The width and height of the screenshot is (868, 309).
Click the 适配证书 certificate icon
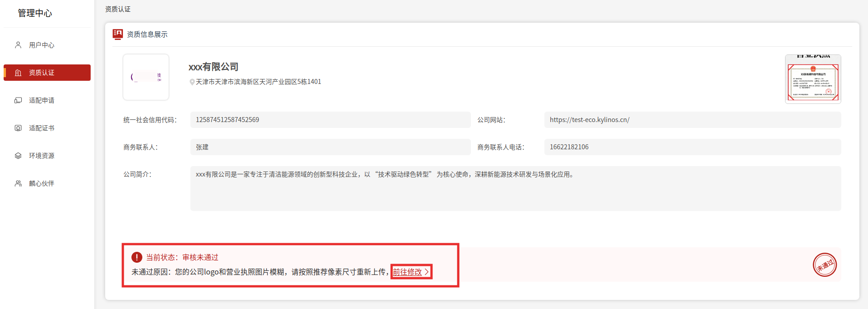[x=18, y=128]
